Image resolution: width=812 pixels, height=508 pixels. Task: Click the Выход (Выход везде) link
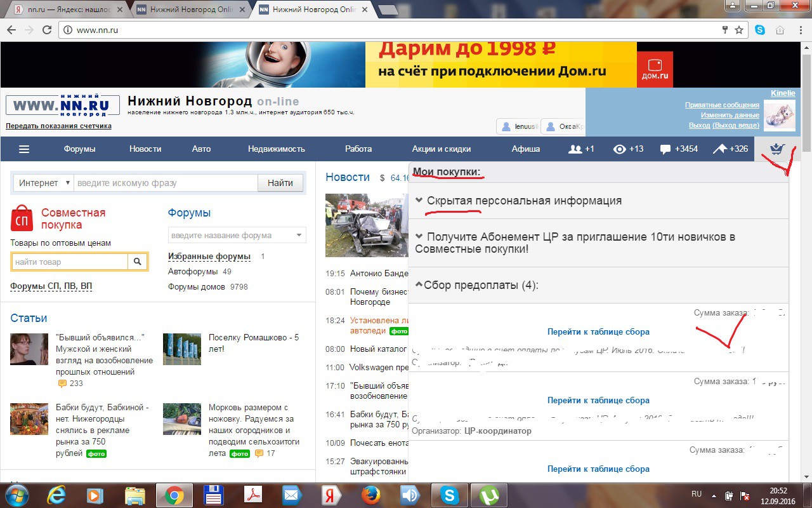(724, 126)
